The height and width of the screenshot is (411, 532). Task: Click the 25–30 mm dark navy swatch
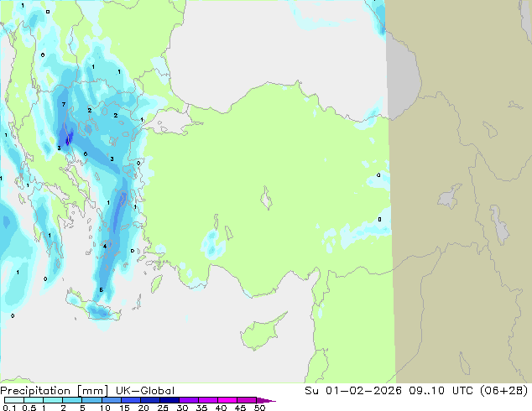click(x=170, y=400)
